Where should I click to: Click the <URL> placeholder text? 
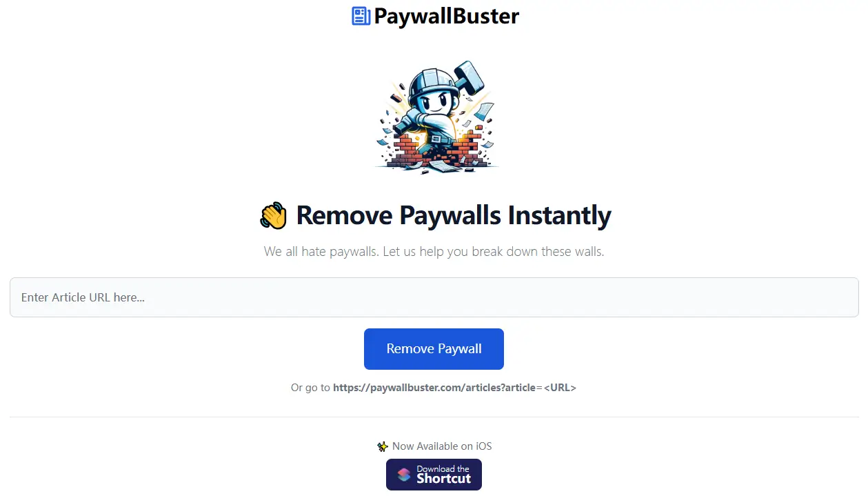560,388
